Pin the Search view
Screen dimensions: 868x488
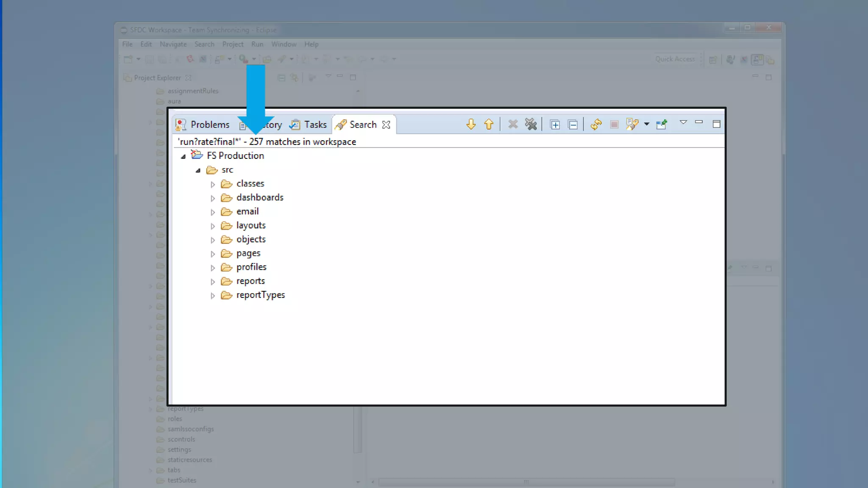tap(662, 124)
